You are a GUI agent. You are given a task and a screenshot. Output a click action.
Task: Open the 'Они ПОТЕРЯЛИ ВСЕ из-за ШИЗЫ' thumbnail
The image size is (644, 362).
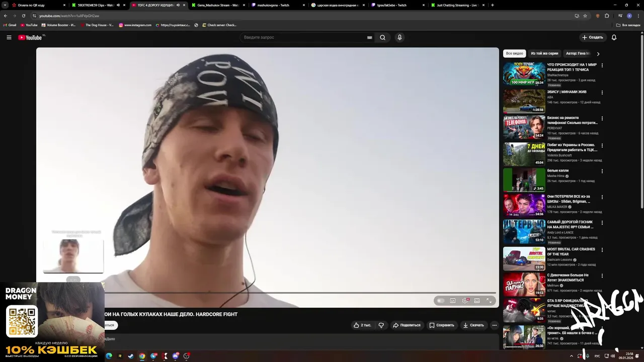pyautogui.click(x=524, y=205)
